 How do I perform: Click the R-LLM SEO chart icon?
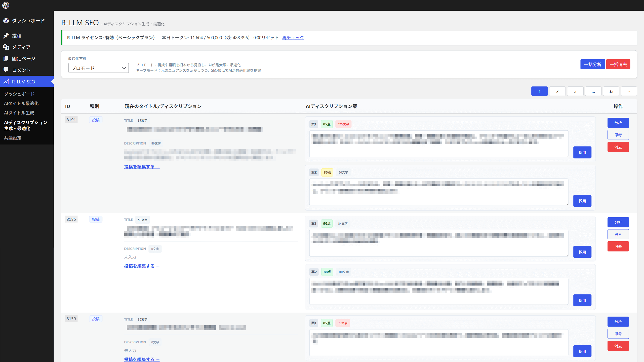[x=6, y=82]
